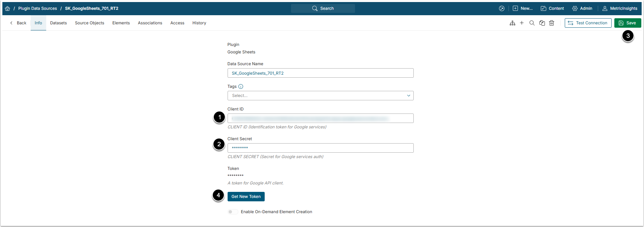Click the plus add icon in toolbar
The image size is (644, 227).
coord(522,23)
